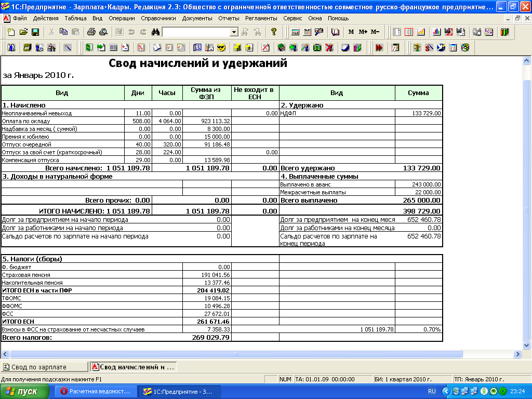Open help with the yellow question mark icon
Image resolution: width=532 pixels, height=399 pixels.
coord(273,32)
